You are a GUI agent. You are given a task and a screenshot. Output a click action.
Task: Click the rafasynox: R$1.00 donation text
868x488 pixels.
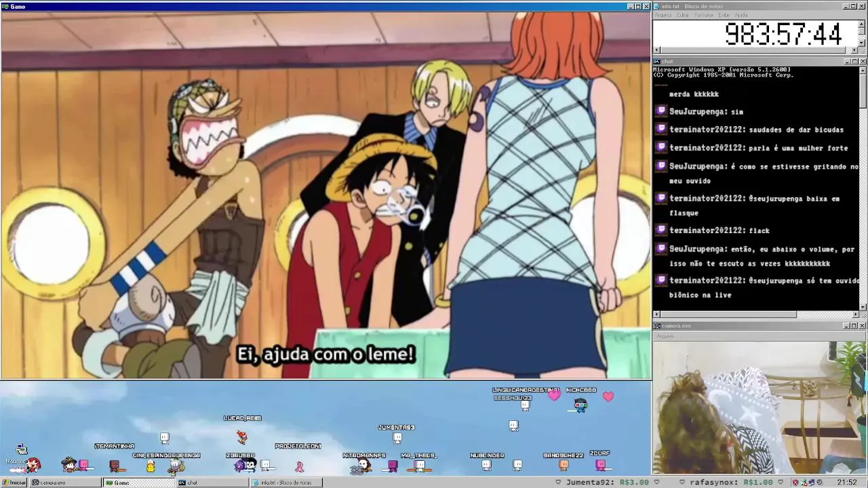point(731,483)
